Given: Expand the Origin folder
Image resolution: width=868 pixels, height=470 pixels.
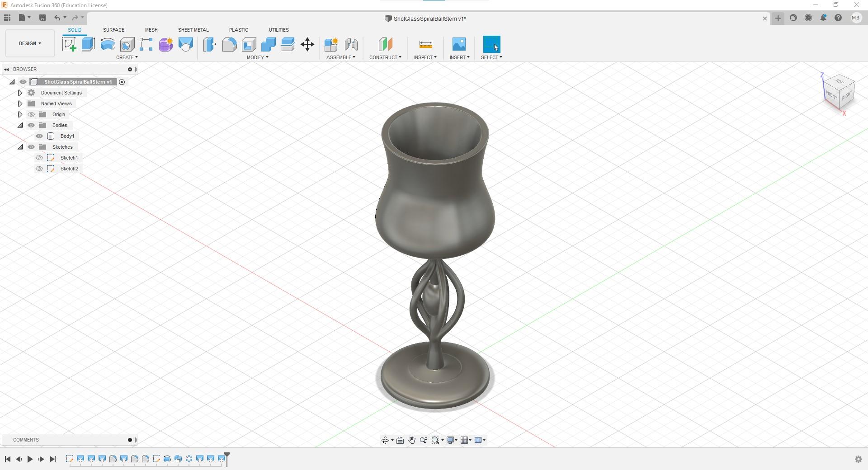Looking at the screenshot, I should pos(20,114).
